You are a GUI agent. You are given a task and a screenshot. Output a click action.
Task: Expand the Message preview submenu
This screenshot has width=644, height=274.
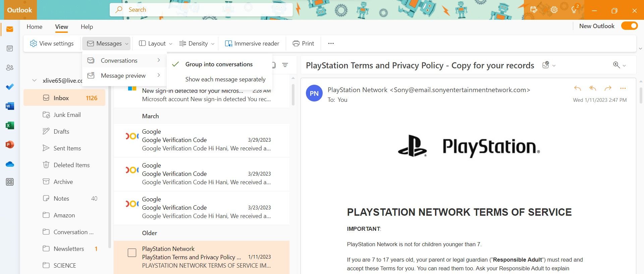[x=124, y=76]
